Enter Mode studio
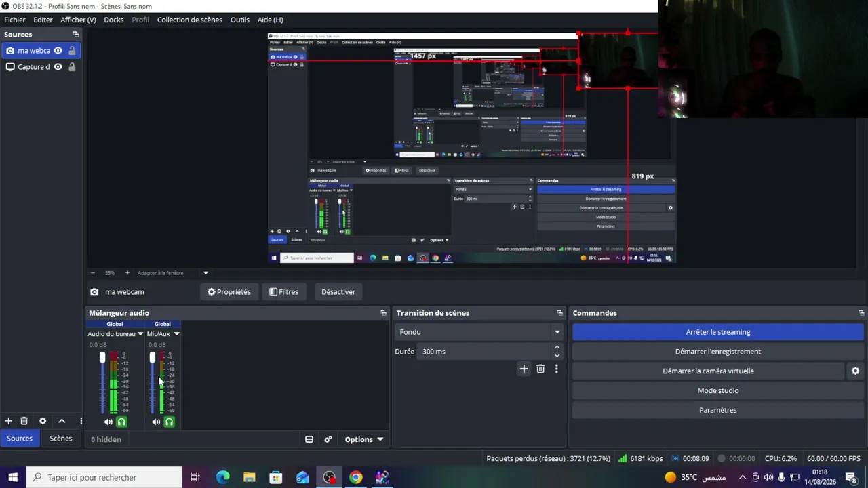 (718, 390)
